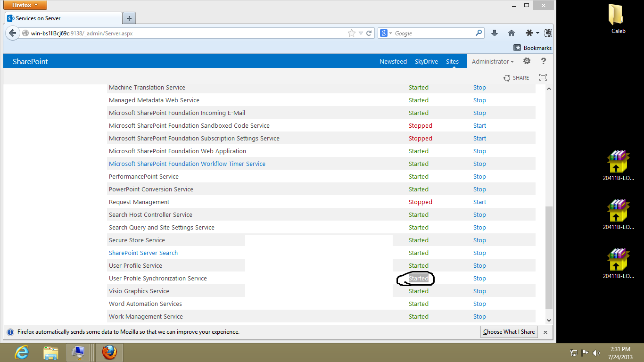
Task: Click the Evernote elephant toolbar icon
Action: pyautogui.click(x=548, y=33)
